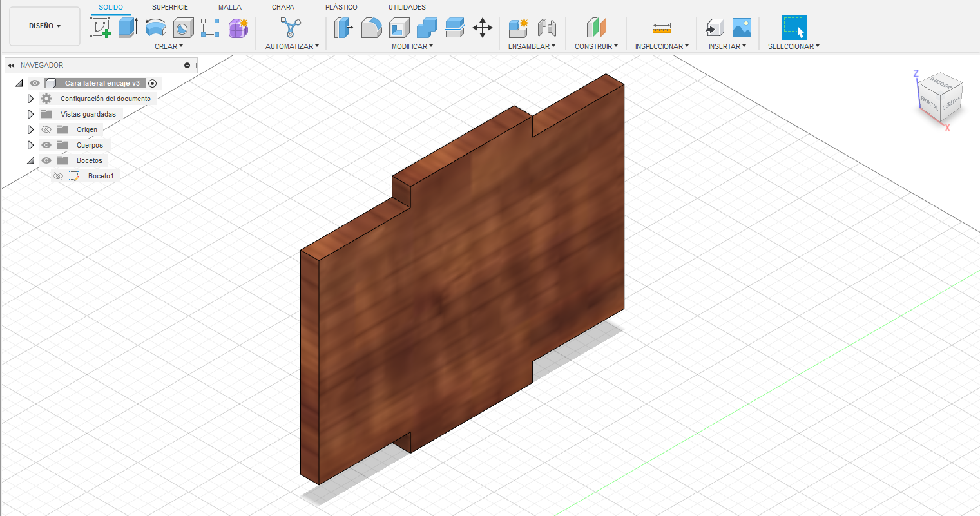Pick the Combine tool
Viewport: 980px width, 516px height.
pyautogui.click(x=427, y=28)
